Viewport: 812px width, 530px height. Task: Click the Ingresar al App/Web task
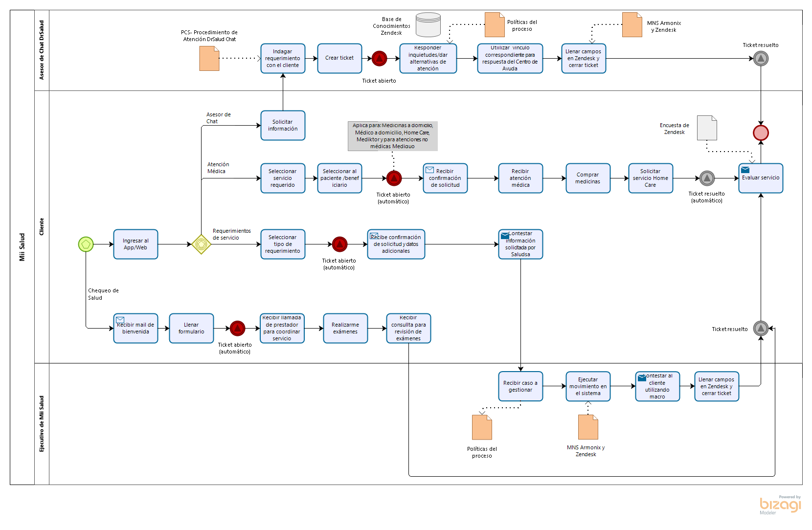tap(135, 244)
